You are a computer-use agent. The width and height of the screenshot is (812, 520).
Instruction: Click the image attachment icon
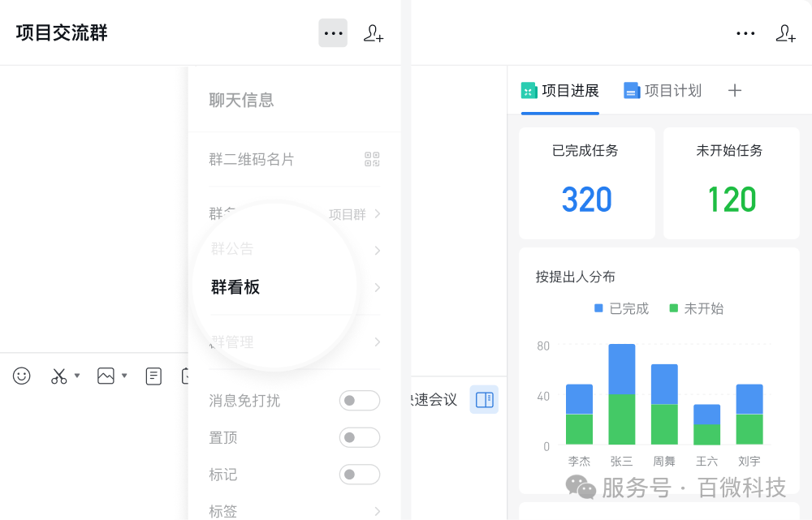108,376
